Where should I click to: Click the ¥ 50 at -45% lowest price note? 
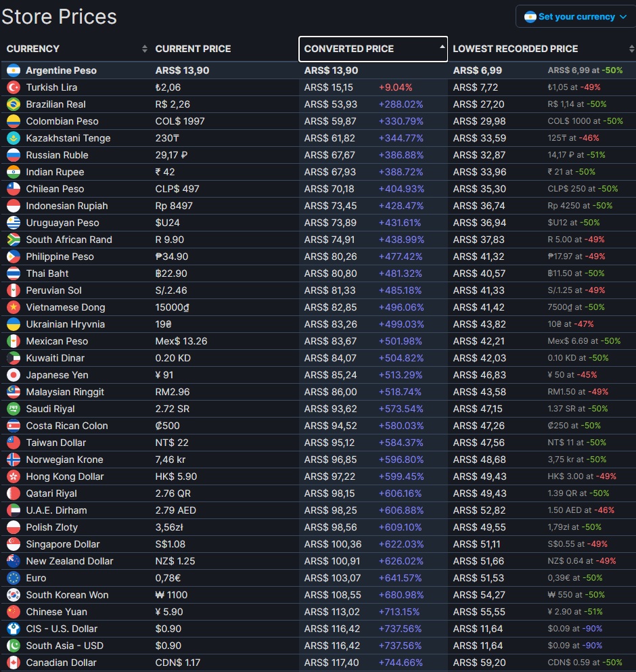[x=572, y=375]
